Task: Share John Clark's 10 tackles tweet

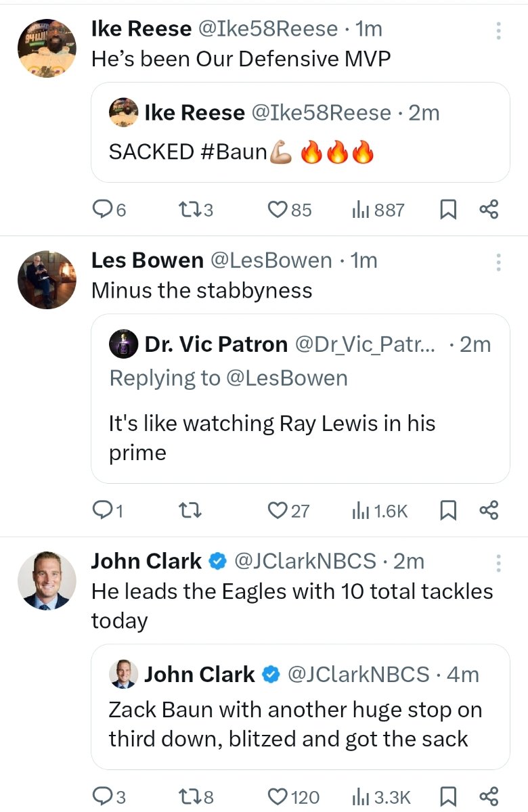Action: pos(489,796)
